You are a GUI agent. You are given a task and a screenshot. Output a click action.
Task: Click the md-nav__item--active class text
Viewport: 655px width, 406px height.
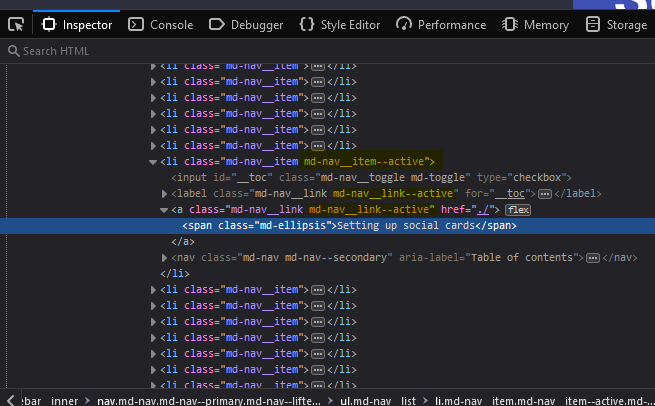coord(364,161)
